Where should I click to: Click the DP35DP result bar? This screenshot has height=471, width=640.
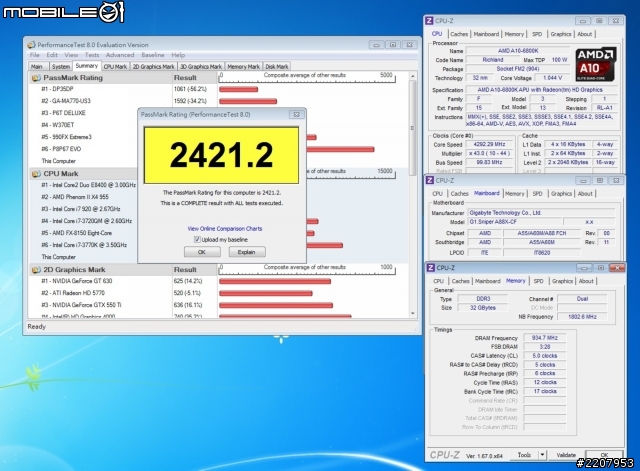pyautogui.click(x=238, y=89)
